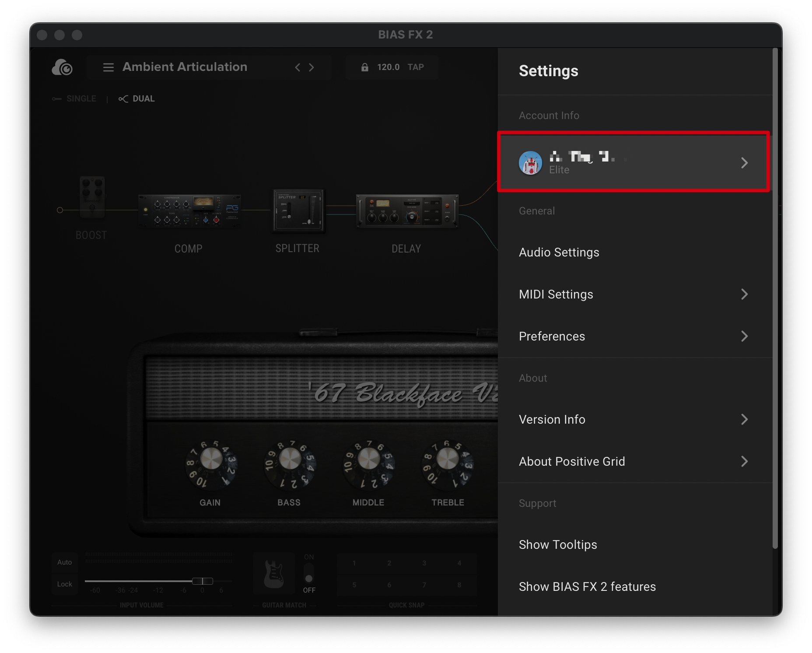812x653 pixels.
Task: Expand MIDI Settings chevron arrow
Action: tap(744, 294)
